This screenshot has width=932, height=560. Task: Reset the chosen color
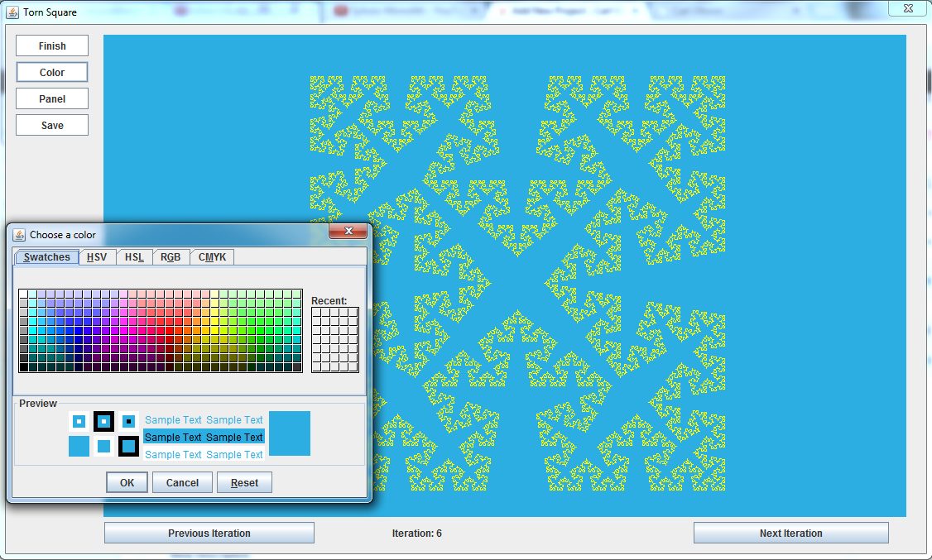click(244, 483)
